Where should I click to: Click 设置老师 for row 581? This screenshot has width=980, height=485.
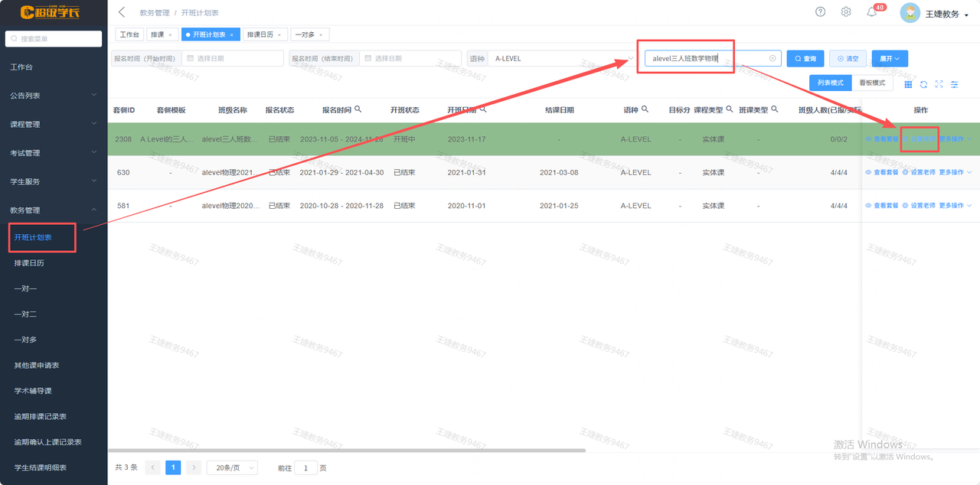(x=919, y=206)
